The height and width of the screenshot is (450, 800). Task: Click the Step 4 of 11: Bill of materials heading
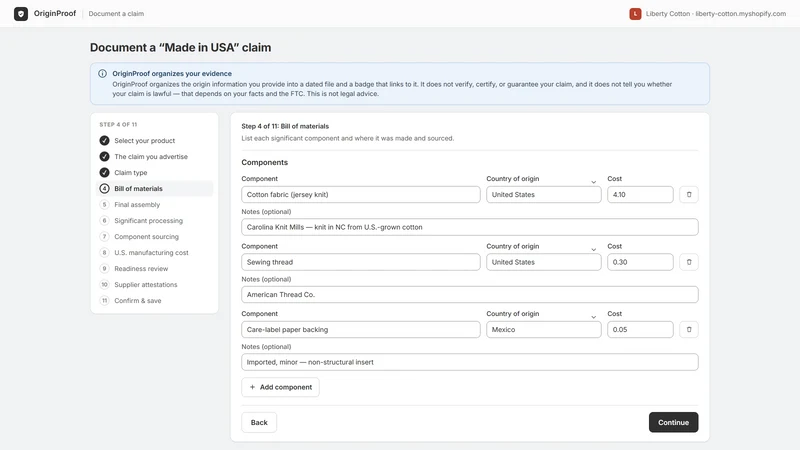click(x=285, y=126)
